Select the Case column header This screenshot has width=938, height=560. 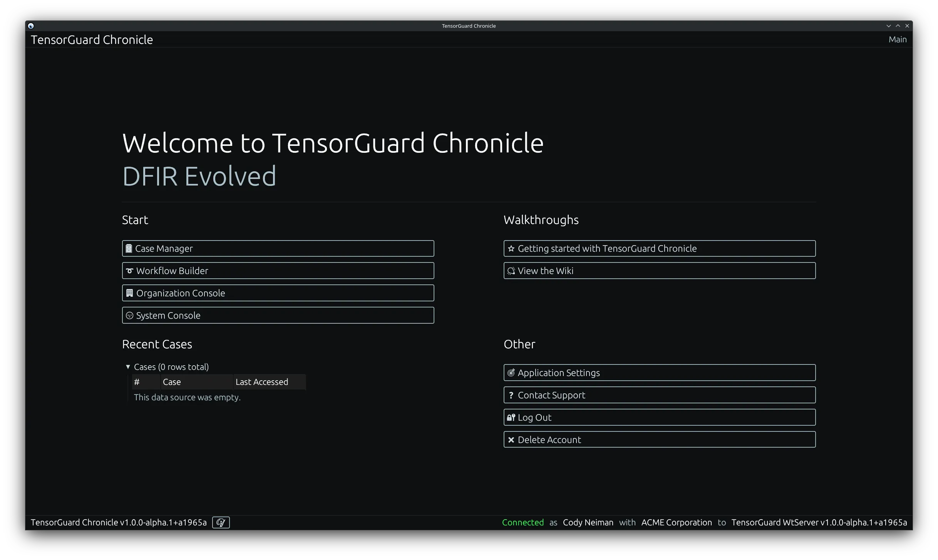(x=172, y=381)
